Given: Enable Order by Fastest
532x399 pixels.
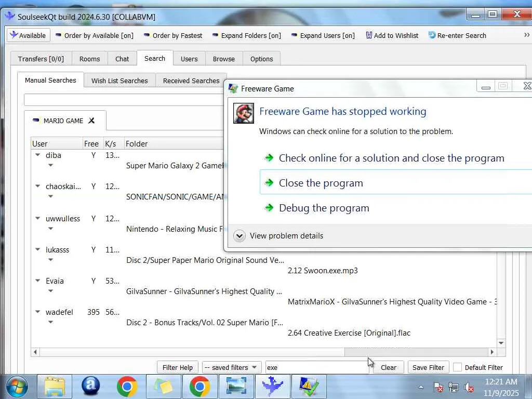Looking at the screenshot, I should pyautogui.click(x=173, y=35).
